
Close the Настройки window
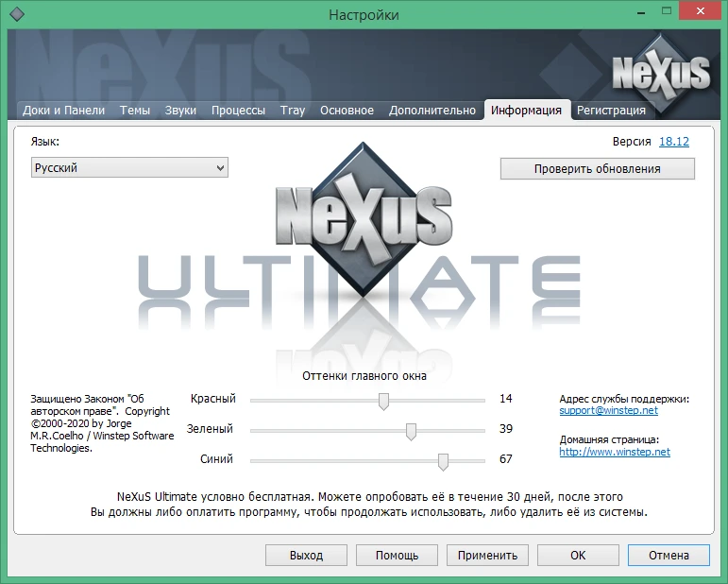tap(701, 10)
